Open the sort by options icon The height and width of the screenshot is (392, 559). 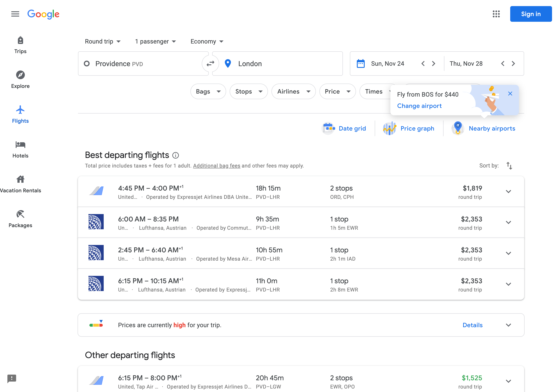pyautogui.click(x=509, y=166)
